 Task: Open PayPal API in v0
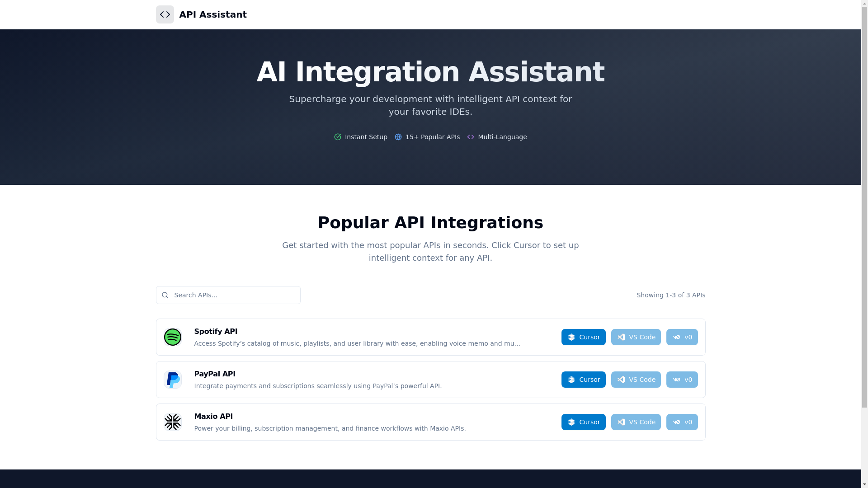coord(682,380)
